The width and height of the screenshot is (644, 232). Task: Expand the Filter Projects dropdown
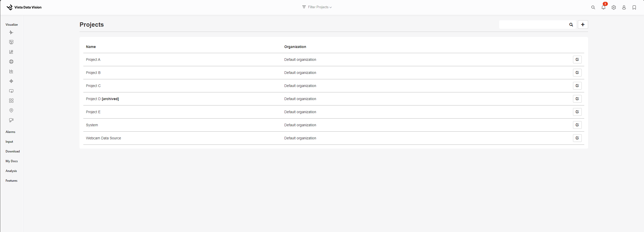tap(317, 7)
